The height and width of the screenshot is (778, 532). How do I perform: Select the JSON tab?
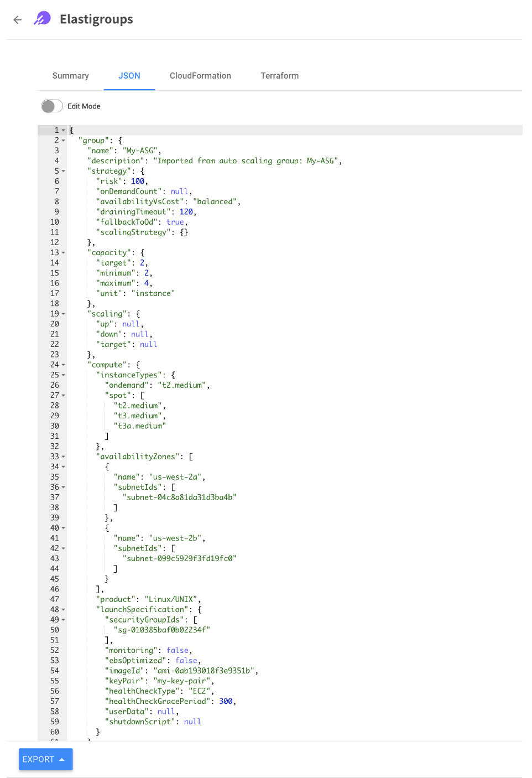(129, 76)
